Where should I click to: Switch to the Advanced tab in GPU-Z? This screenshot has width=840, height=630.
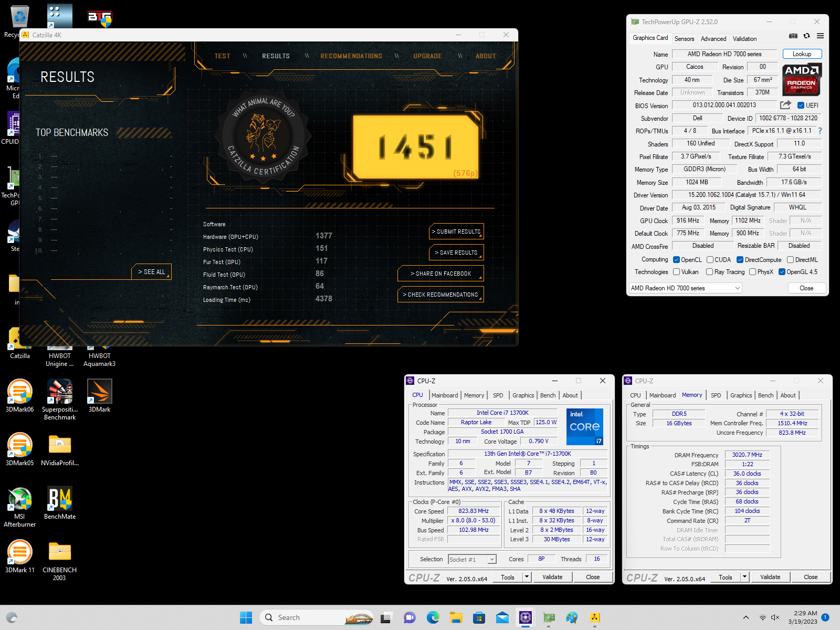713,39
